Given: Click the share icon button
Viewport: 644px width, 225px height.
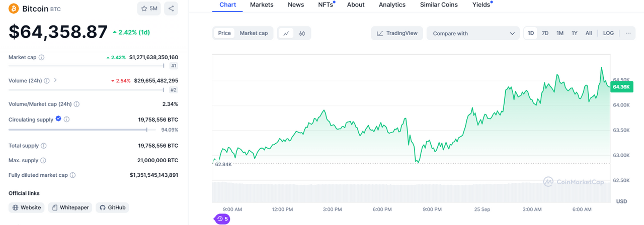Looking at the screenshot, I should click(x=171, y=9).
